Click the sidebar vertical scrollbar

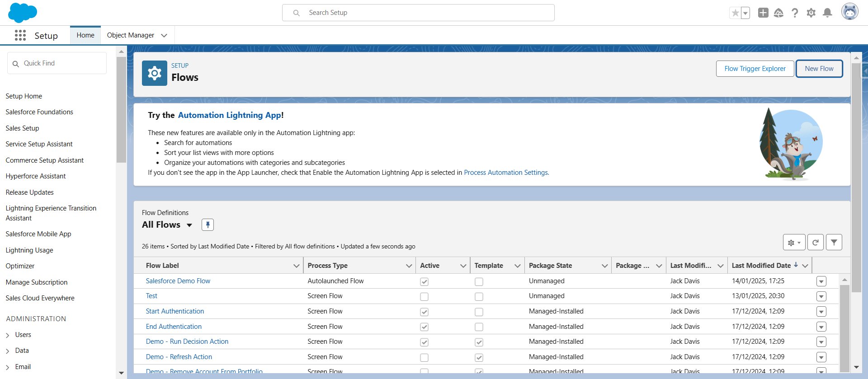[x=121, y=109]
